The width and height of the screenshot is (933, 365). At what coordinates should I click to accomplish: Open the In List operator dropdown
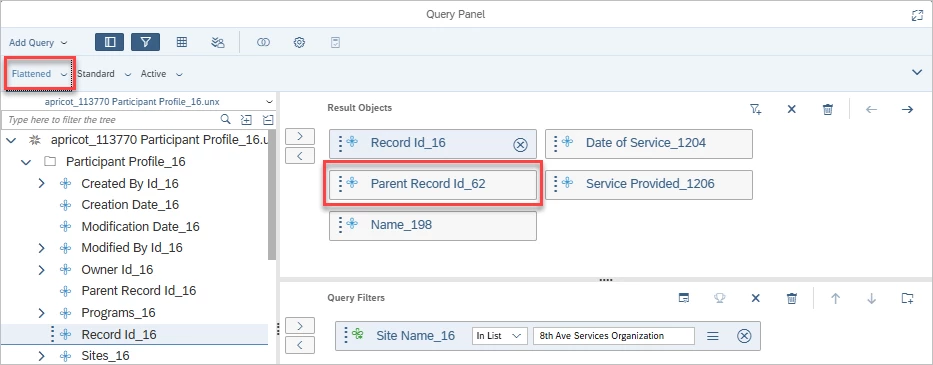tap(500, 336)
